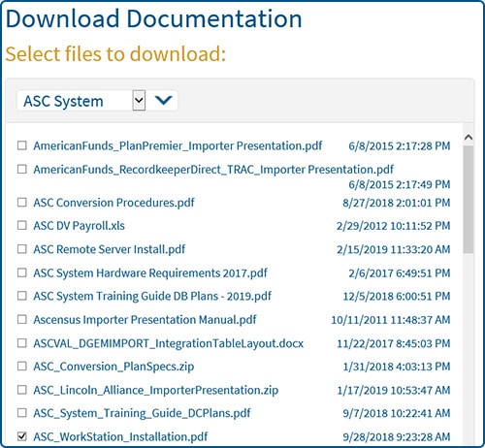Open the ASC DV Payroll.xls file link
Viewport: 485px width, 448px height.
(x=79, y=226)
